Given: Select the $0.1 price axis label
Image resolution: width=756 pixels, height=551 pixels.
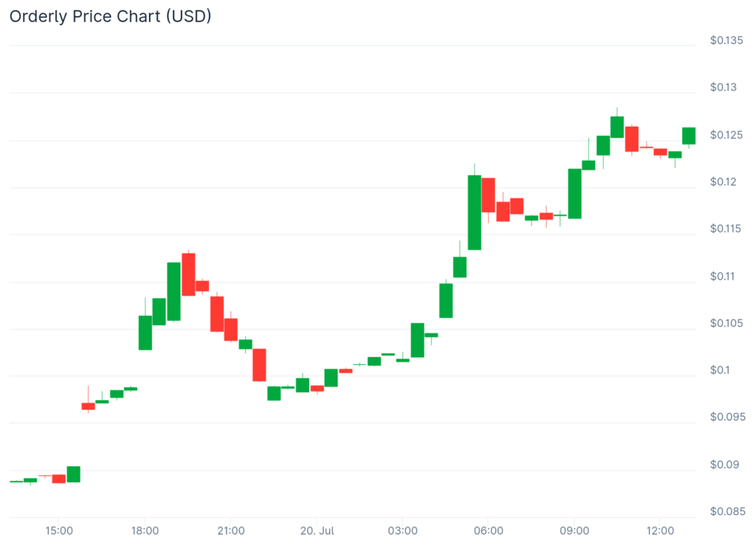Looking at the screenshot, I should [x=723, y=370].
